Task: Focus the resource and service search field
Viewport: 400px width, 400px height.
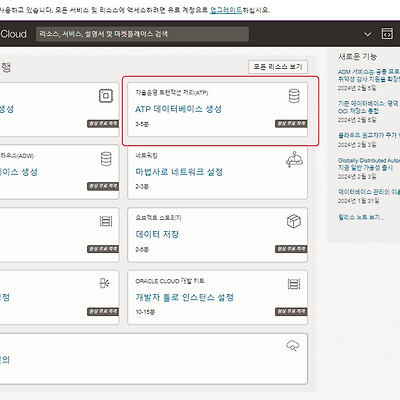Action: (142, 34)
